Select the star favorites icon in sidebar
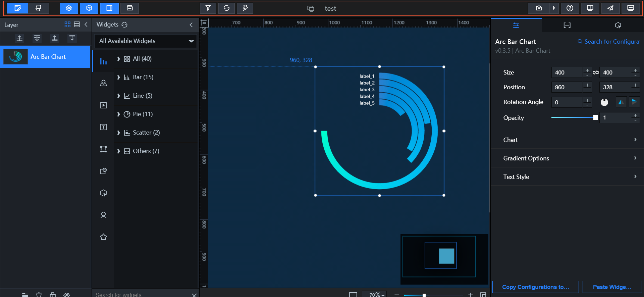The width and height of the screenshot is (644, 297). (103, 237)
